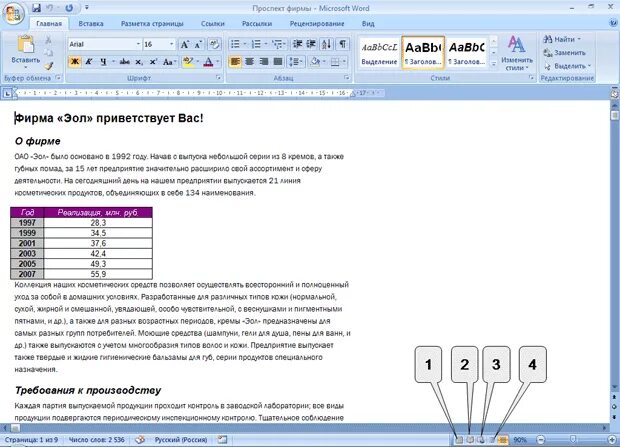Viewport: 620px width, 447px height.
Task: Click Русский (Россия) language indicator
Action: point(181,439)
